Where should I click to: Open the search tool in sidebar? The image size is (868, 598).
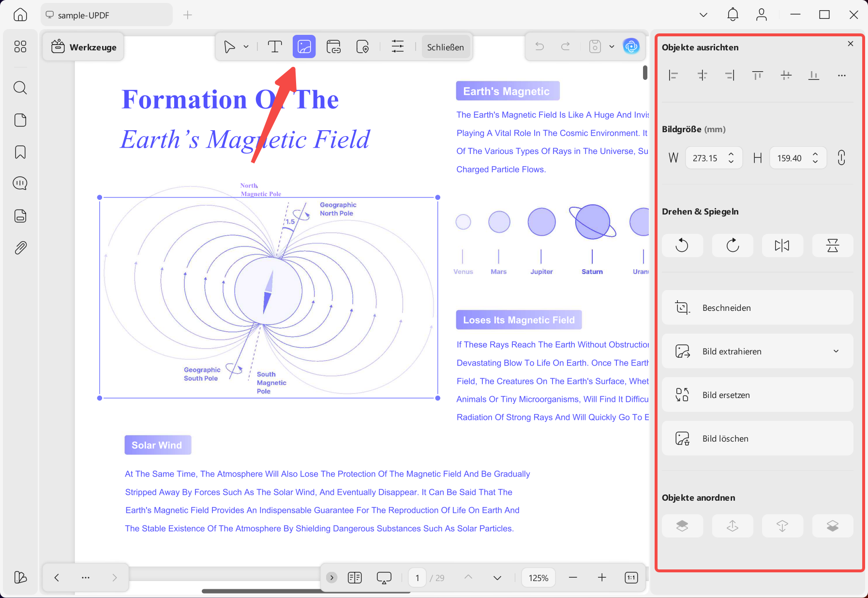(20, 88)
